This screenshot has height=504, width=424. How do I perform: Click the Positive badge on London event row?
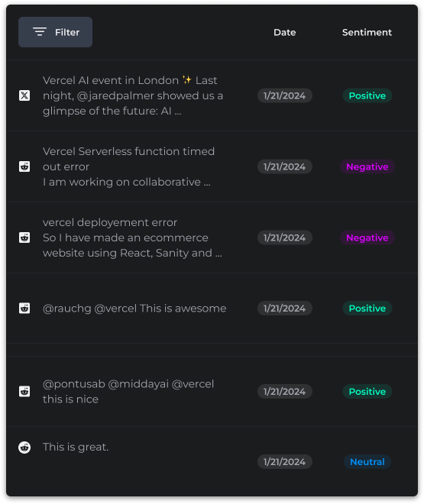(x=367, y=95)
